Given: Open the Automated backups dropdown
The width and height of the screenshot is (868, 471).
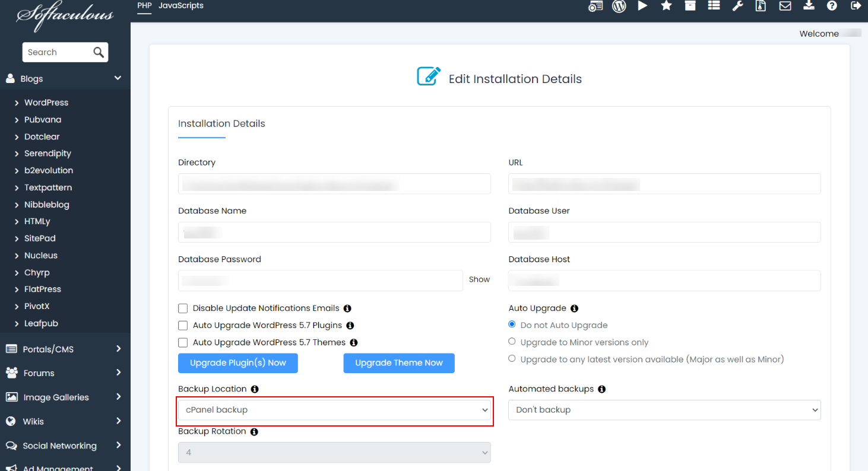Looking at the screenshot, I should pos(664,410).
